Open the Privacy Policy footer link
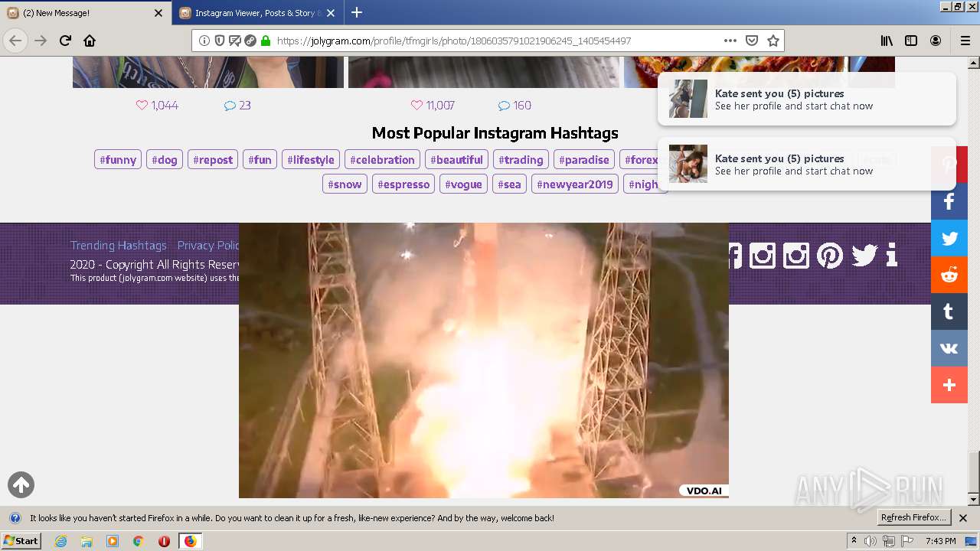Screen dimensions: 980x551 tap(208, 246)
